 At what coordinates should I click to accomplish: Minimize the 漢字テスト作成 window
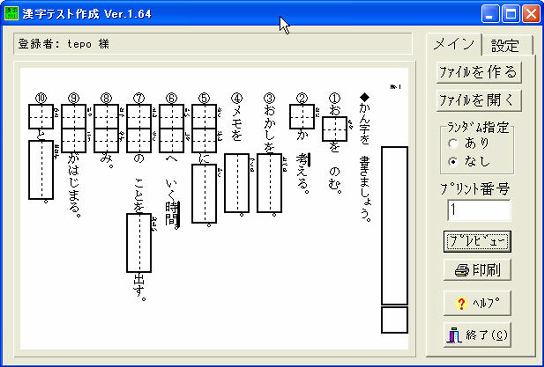pyautogui.click(x=490, y=14)
